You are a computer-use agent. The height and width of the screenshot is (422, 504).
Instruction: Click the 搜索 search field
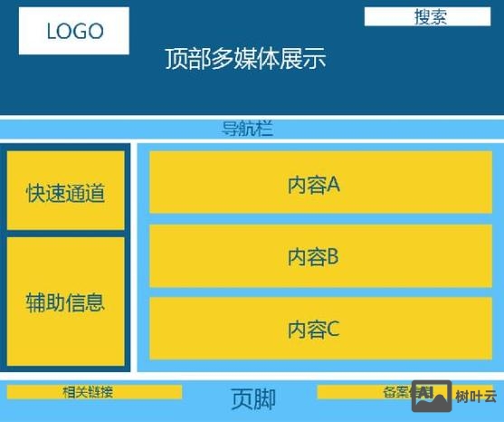coord(427,16)
